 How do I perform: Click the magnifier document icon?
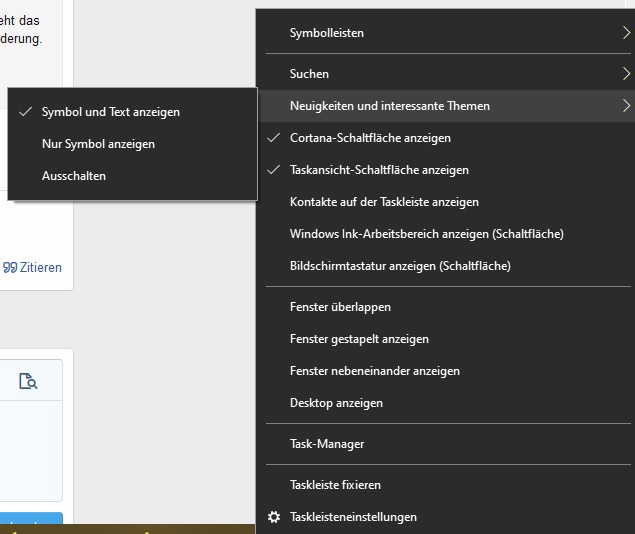click(x=28, y=381)
